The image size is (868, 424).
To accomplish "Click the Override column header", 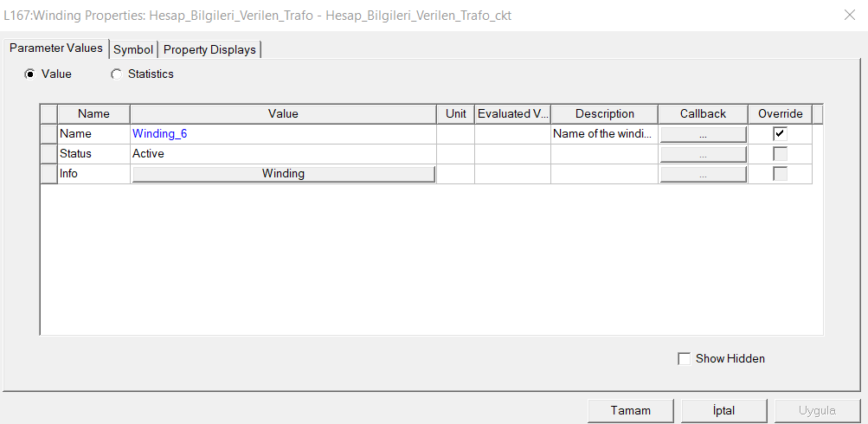I will click(x=780, y=114).
